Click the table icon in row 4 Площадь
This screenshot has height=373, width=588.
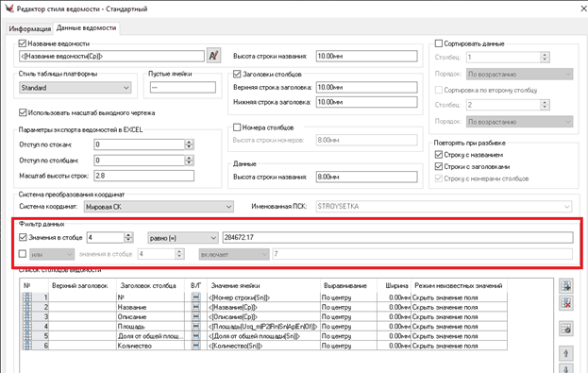[x=27, y=326]
